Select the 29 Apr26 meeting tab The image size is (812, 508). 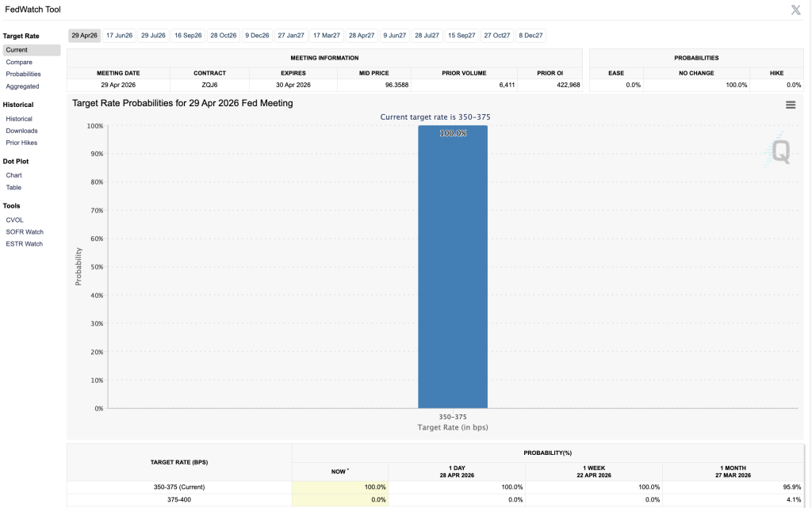[84, 36]
